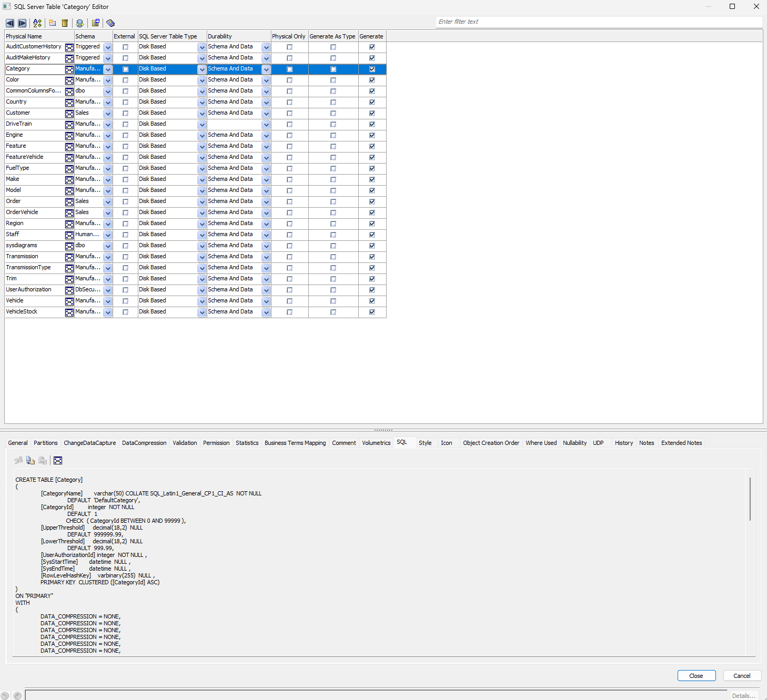This screenshot has height=700, width=767.
Task: Go to the next table using forward arrow icon
Action: click(22, 23)
